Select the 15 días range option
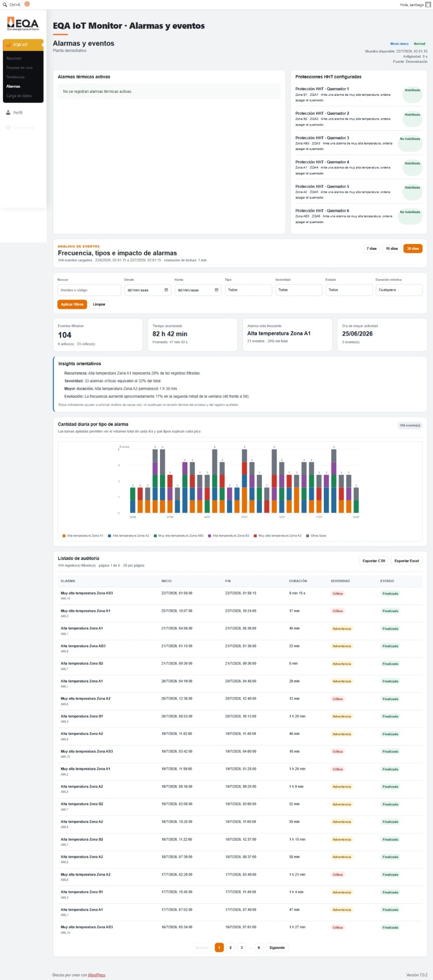 tap(392, 248)
